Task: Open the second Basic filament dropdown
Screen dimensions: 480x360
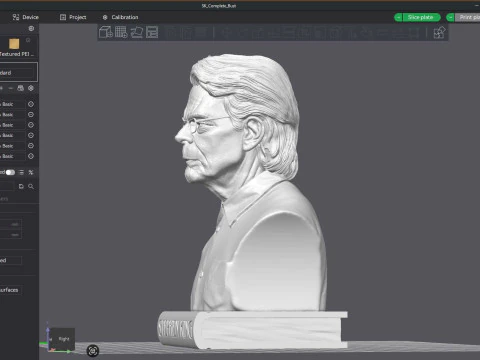Action: point(12,114)
